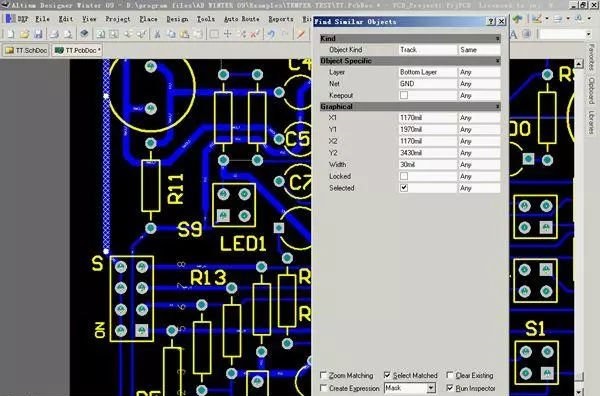Viewport: 600px width, 396px height.
Task: Open the Auto Route menu
Action: pyautogui.click(x=241, y=19)
